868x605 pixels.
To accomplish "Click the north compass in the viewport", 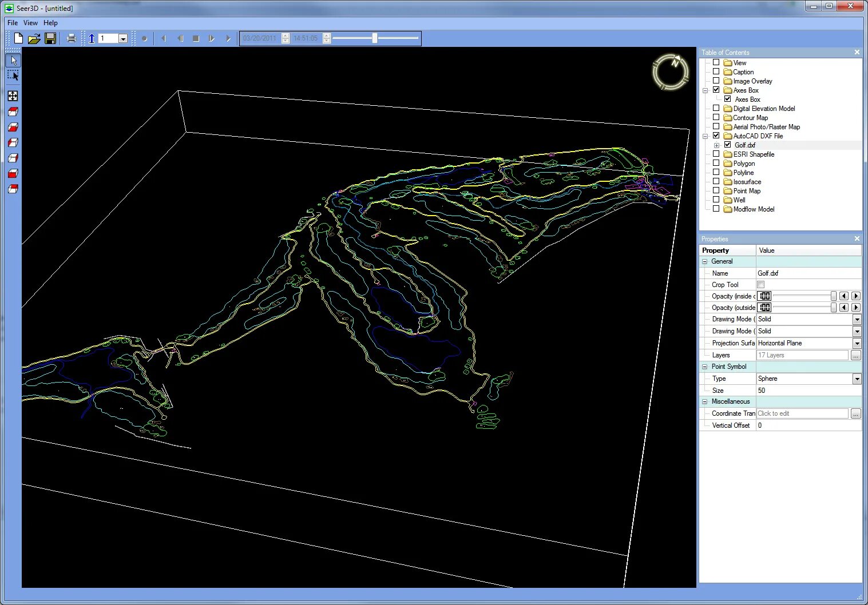I will tap(670, 72).
